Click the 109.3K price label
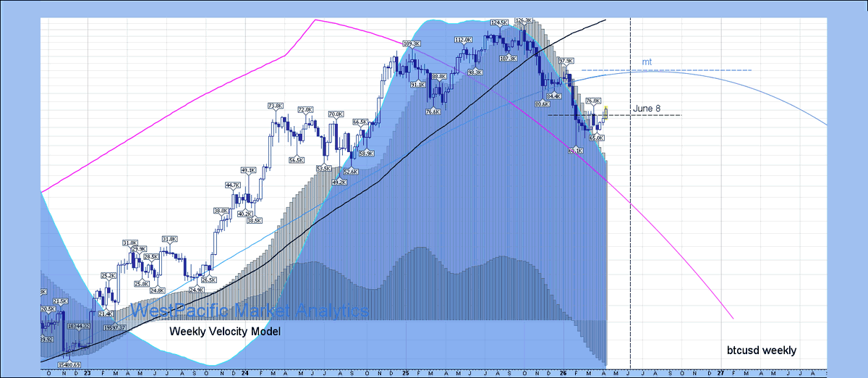Screen dimensions: 868x378 (x=411, y=44)
